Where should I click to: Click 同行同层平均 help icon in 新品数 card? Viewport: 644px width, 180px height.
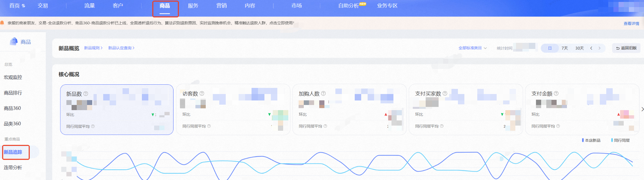pos(93,126)
